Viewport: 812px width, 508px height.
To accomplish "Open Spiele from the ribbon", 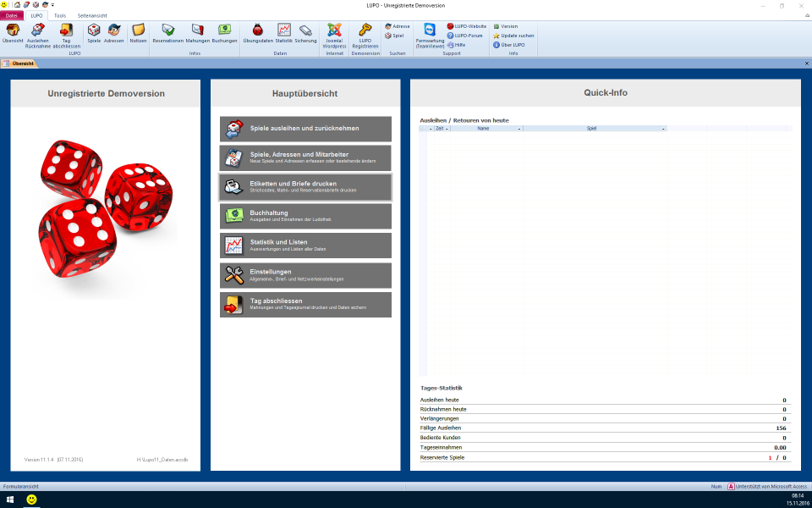I will 94,33.
